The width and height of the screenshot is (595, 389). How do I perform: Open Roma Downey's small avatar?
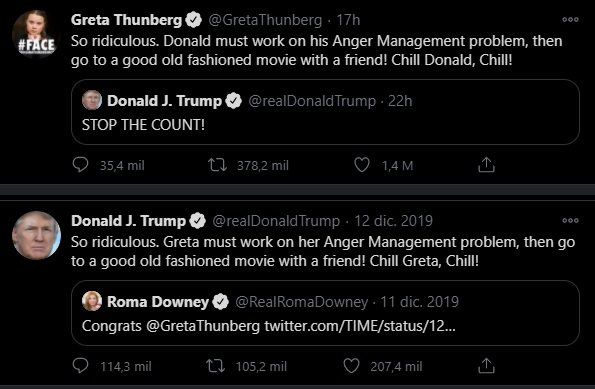pyautogui.click(x=92, y=301)
